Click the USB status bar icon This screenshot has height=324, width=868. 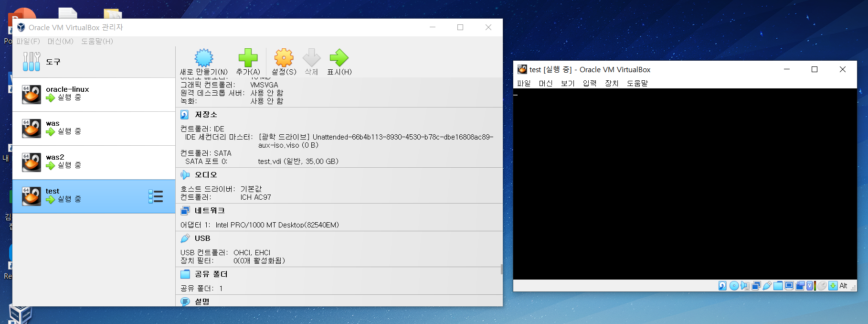click(x=767, y=286)
